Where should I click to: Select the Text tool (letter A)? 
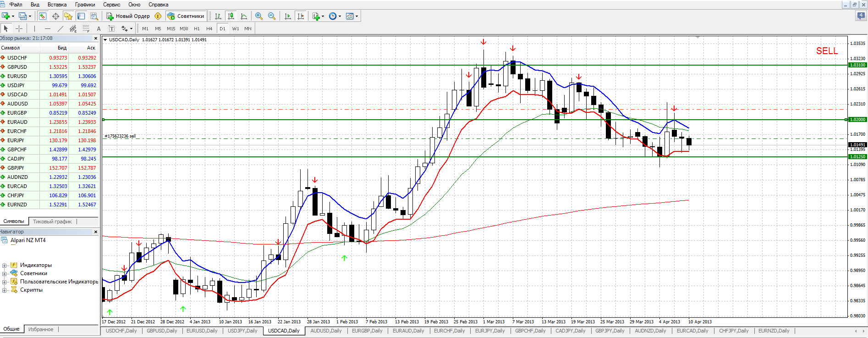(99, 28)
